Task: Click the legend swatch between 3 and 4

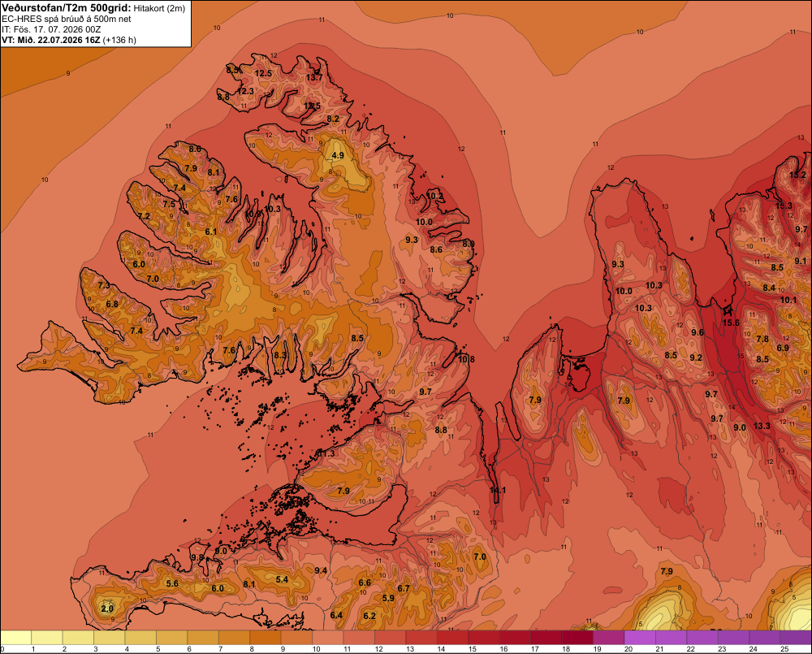Action: pos(110,638)
